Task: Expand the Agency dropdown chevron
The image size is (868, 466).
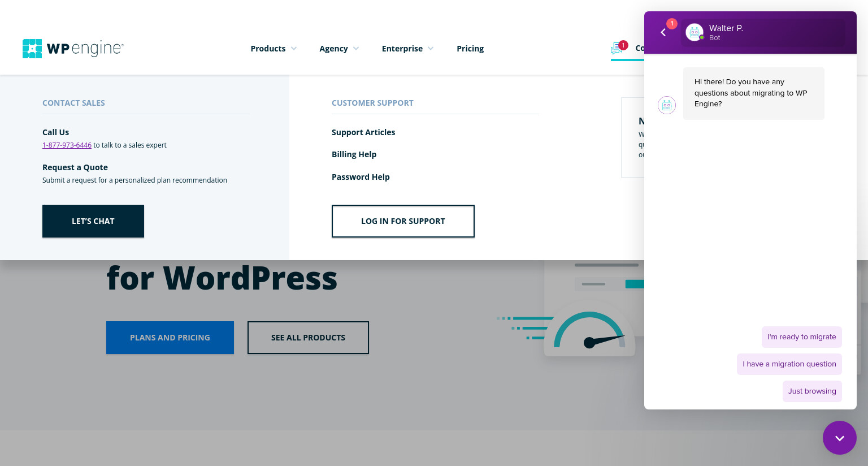Action: point(356,49)
